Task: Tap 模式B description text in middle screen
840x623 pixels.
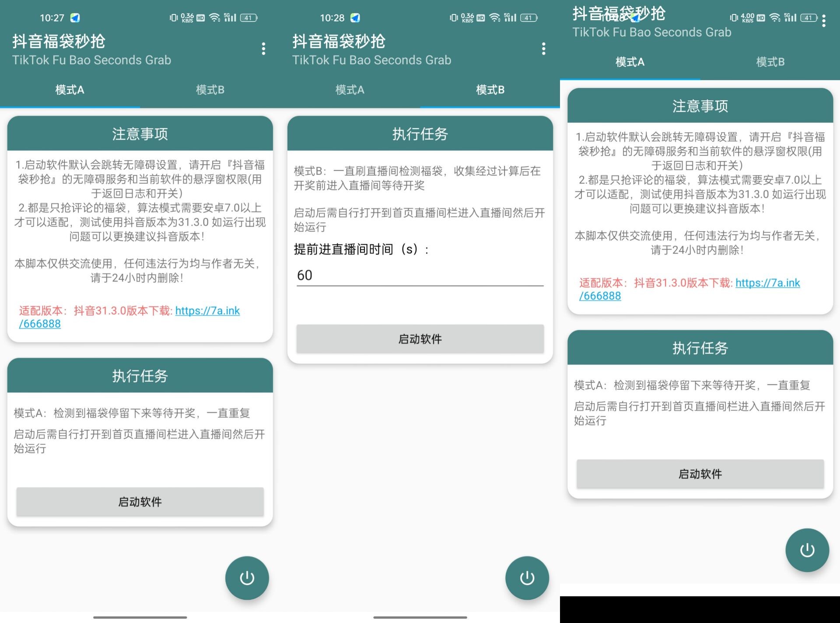Action: pyautogui.click(x=417, y=178)
